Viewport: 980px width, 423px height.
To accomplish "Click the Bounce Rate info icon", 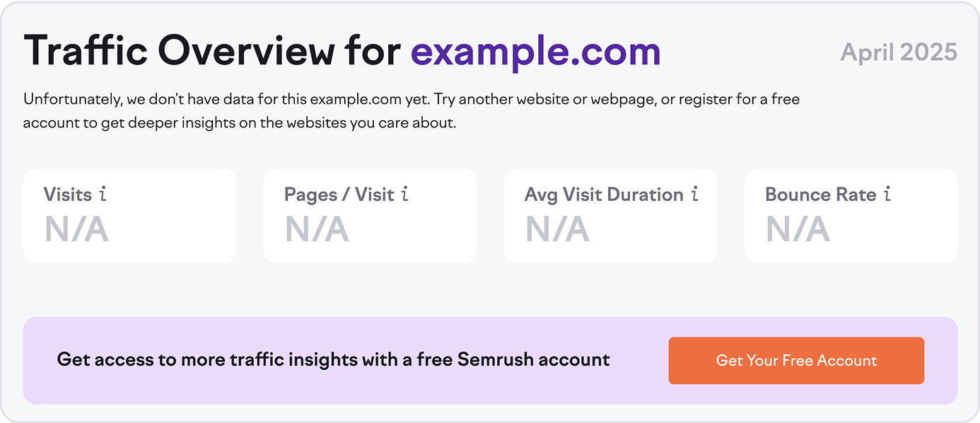I will point(886,194).
